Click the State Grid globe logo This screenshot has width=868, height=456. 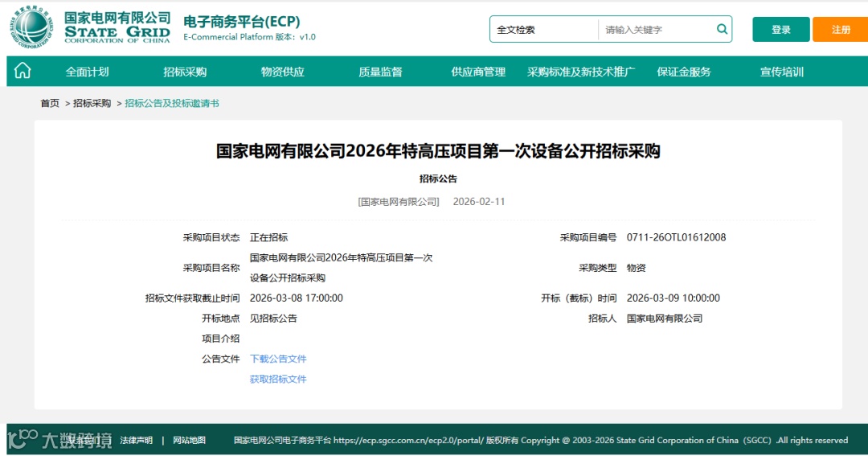click(x=31, y=27)
